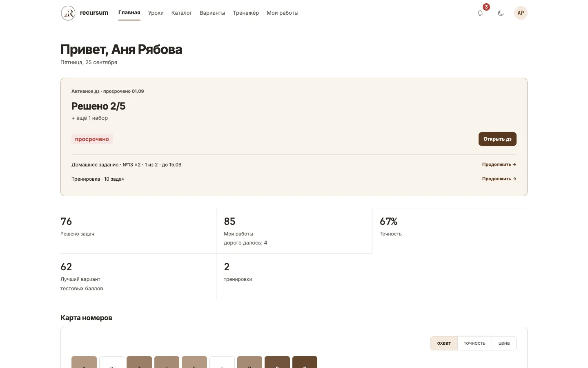This screenshot has height=368, width=588.
Task: Click the recursum logo icon
Action: point(68,13)
